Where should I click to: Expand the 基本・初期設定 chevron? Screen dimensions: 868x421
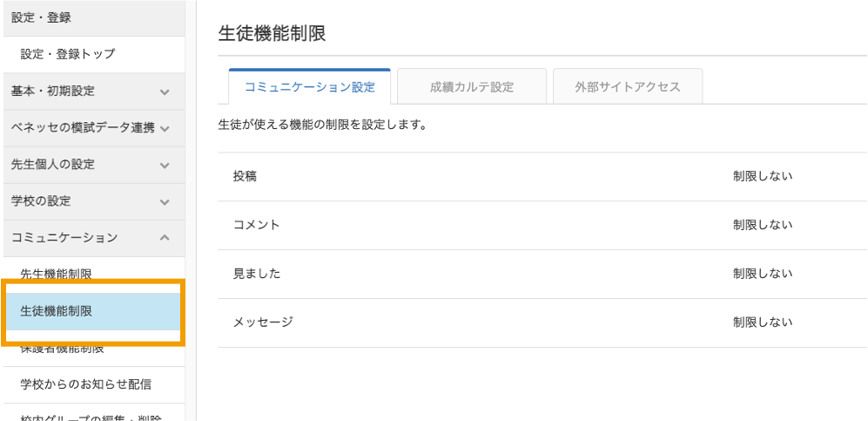(165, 92)
